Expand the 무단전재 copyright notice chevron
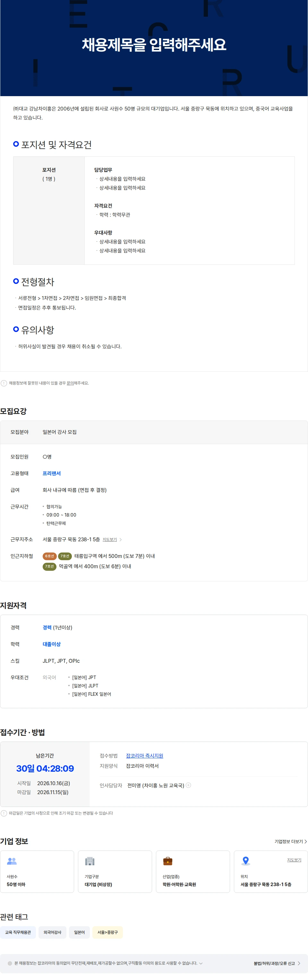The image size is (308, 980). click(x=201, y=963)
